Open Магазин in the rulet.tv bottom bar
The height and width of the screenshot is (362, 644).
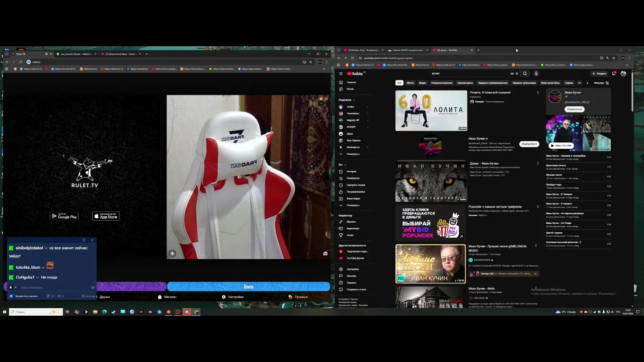click(x=167, y=297)
